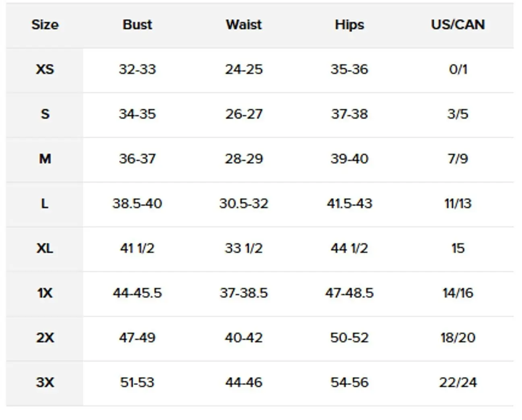Click the Hips column header
522x420 pixels.
click(349, 25)
